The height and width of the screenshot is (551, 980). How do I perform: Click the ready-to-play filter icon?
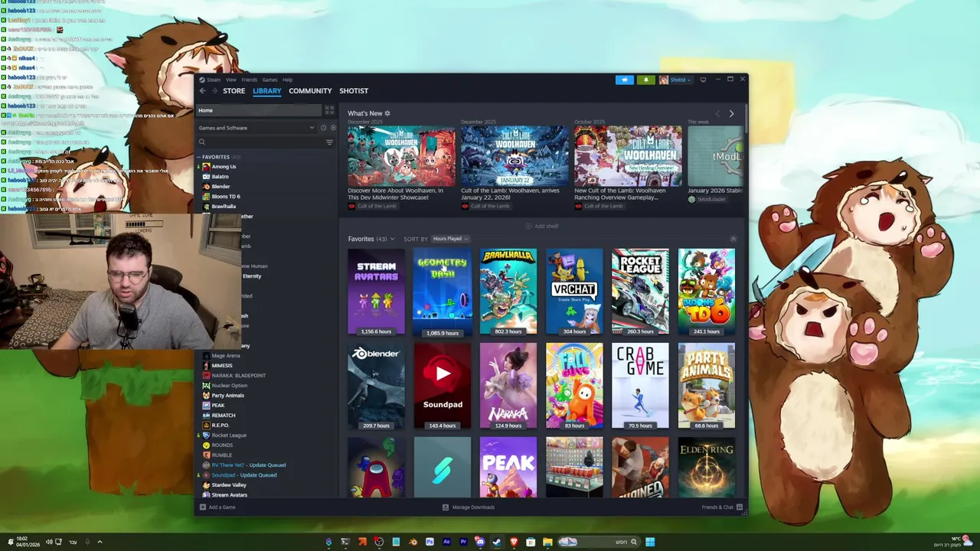[x=332, y=128]
